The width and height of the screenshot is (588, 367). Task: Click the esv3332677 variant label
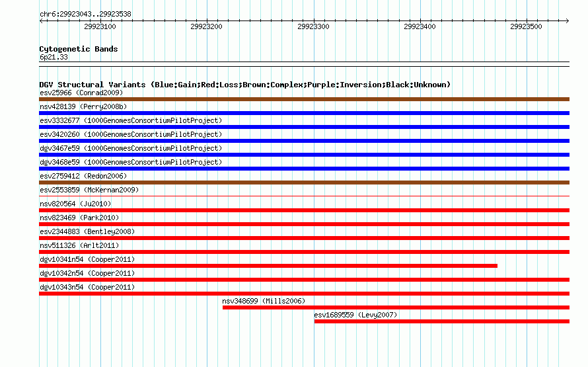click(x=131, y=120)
